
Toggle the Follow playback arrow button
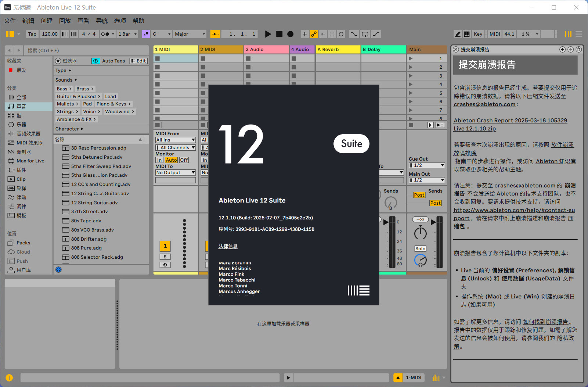(215, 34)
